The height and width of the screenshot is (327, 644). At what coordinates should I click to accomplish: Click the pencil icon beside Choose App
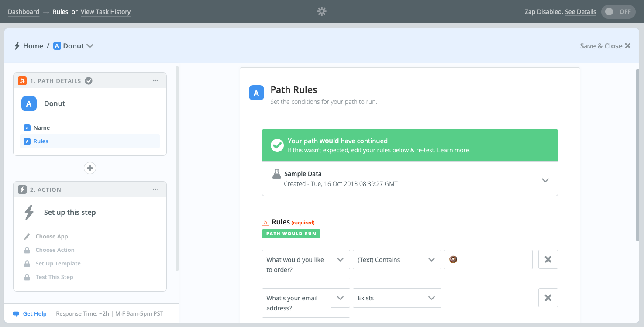point(27,237)
